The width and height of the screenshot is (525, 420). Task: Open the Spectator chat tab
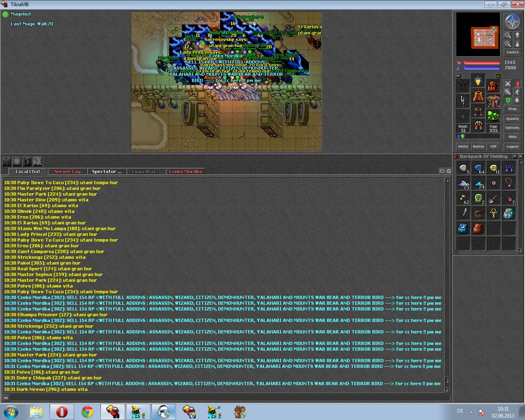click(x=106, y=171)
